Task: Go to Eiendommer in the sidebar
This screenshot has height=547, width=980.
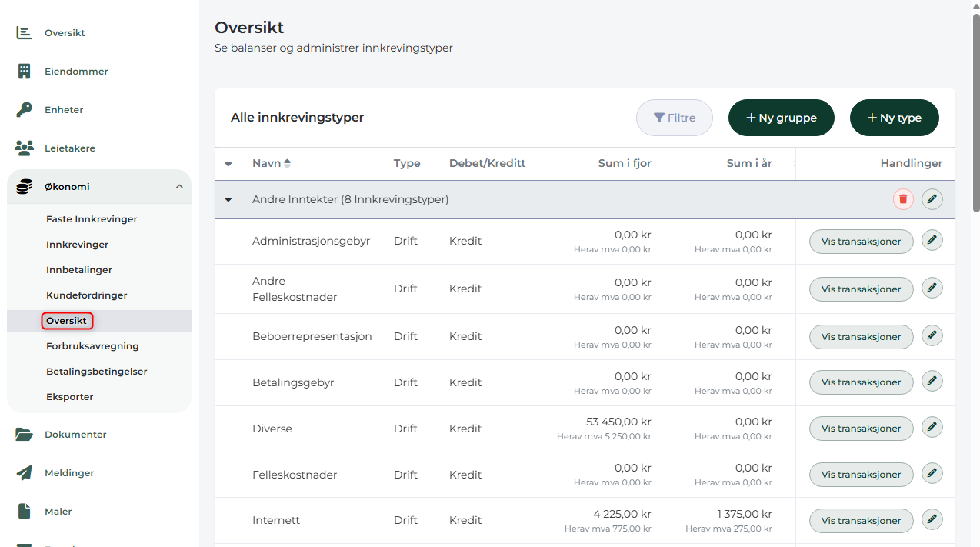Action: coord(76,72)
